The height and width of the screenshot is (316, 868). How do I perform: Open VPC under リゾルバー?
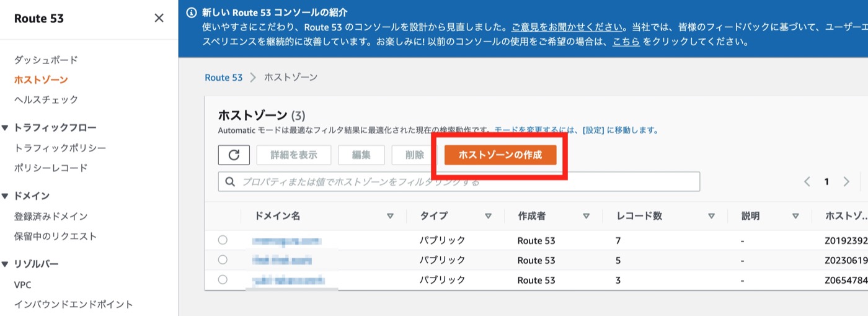[x=23, y=285]
